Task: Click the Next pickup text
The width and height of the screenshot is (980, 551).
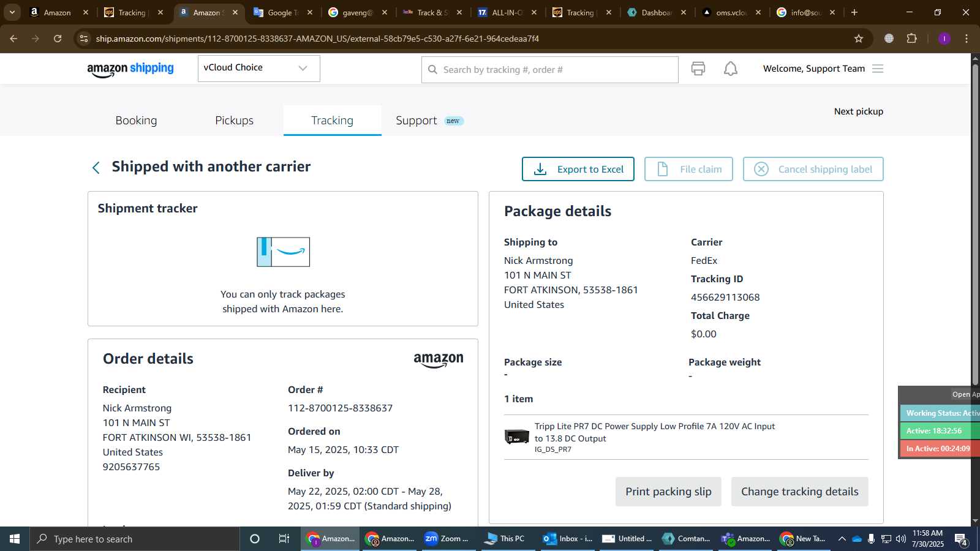Action: click(x=858, y=111)
